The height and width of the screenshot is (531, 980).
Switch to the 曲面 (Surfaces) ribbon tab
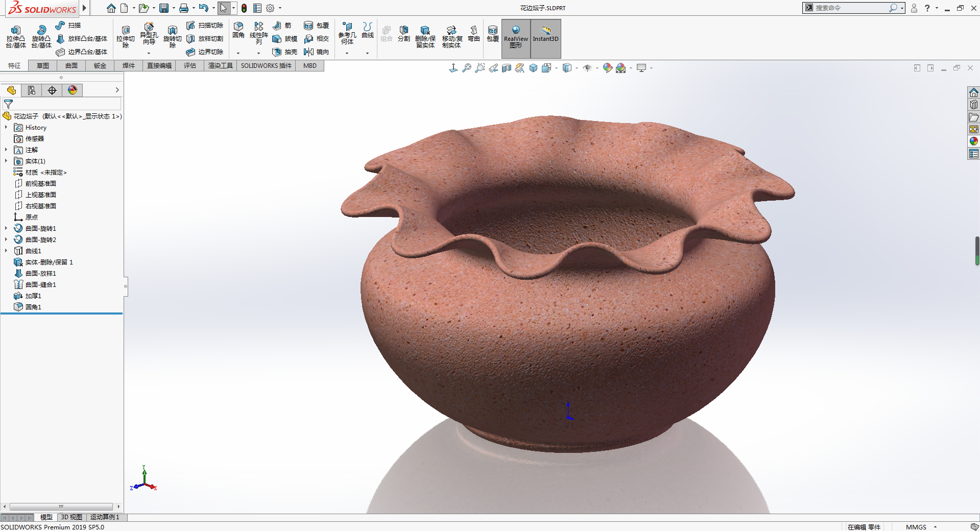(71, 66)
